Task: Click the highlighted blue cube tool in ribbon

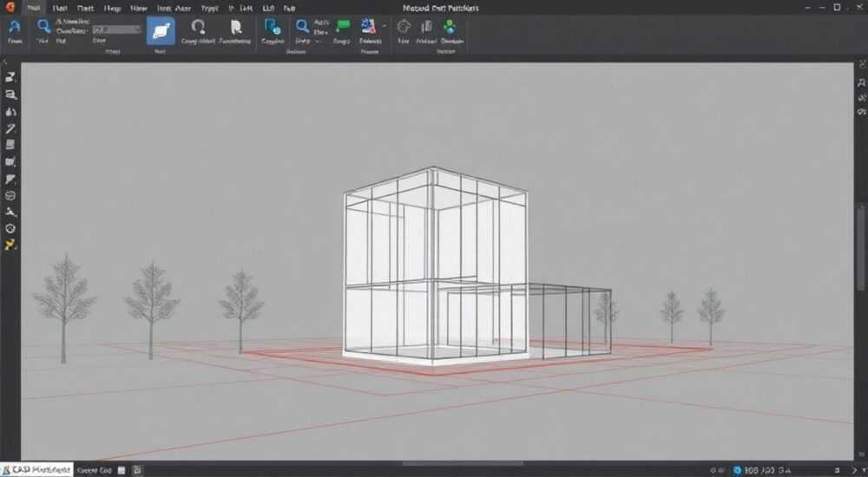Action: 161,31
